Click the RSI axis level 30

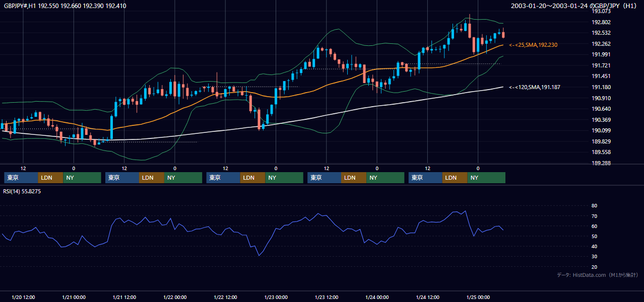pos(594,256)
